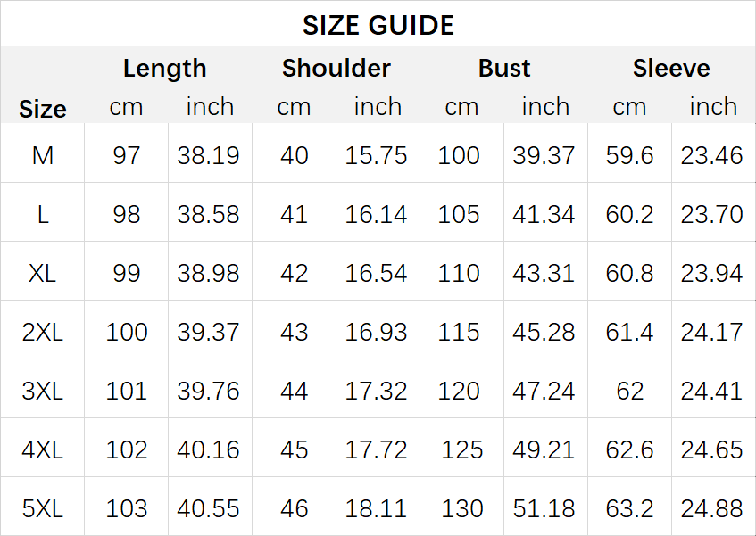Select the Length column header
This screenshot has height=536, width=756.
[165, 68]
